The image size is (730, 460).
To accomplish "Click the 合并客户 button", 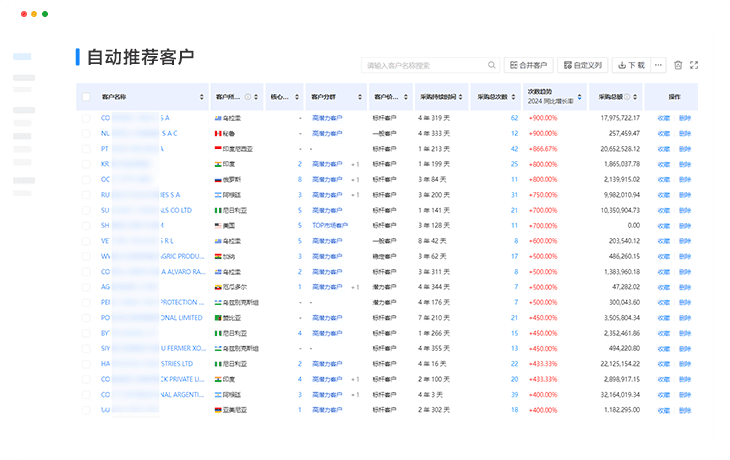I will [528, 65].
